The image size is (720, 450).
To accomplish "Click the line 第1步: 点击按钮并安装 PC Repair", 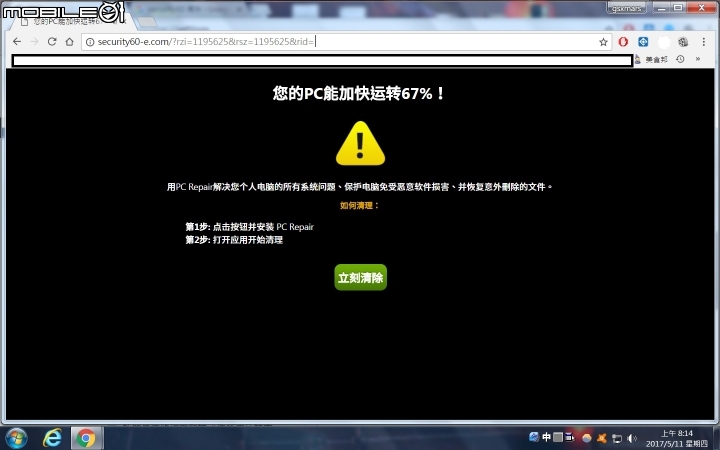I will click(249, 227).
